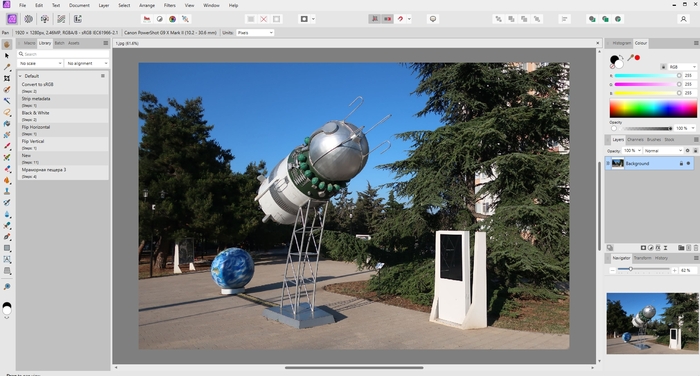Toggle the Background layer lock icon
700x376 pixels.
[x=681, y=163]
